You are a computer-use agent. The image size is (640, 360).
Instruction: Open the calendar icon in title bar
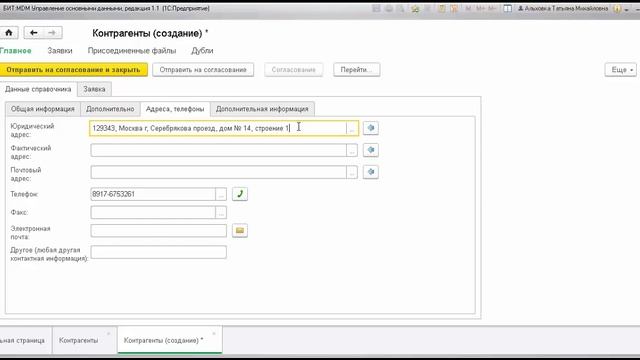[x=454, y=9]
